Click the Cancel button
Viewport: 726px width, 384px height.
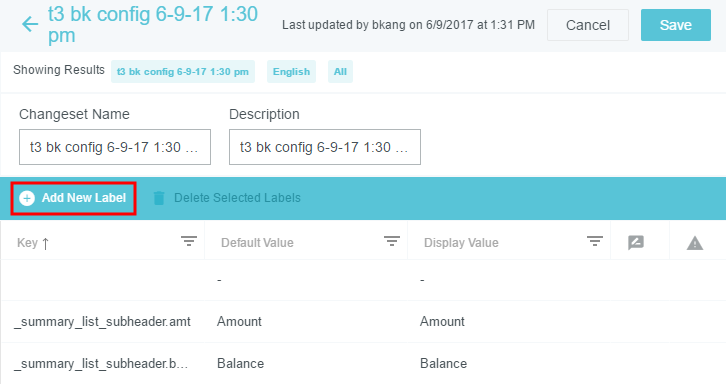(x=588, y=25)
